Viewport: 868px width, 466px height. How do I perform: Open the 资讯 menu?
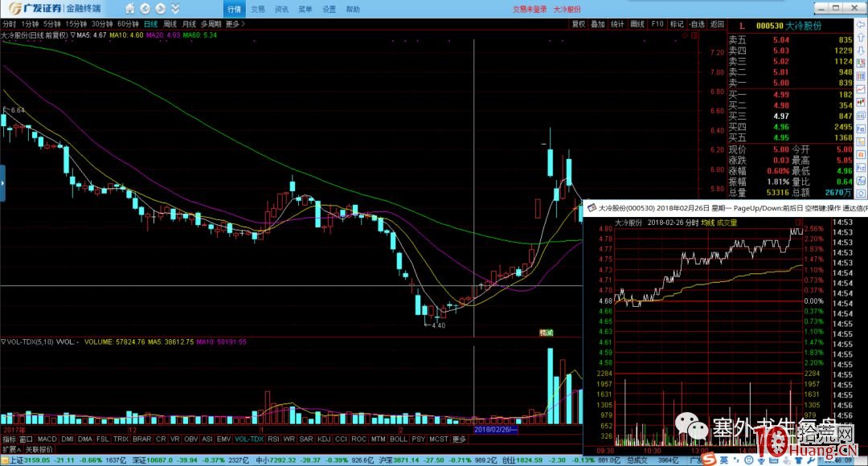[x=282, y=10]
